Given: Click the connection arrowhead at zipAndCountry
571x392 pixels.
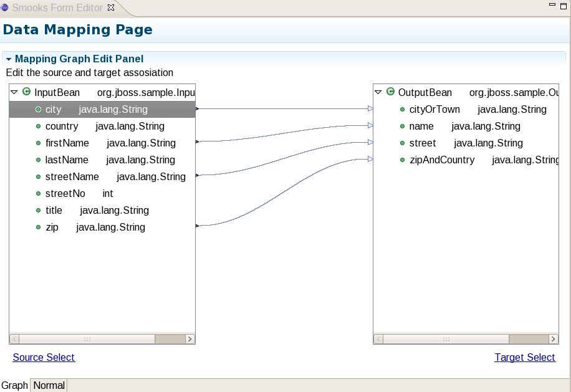Looking at the screenshot, I should point(370,159).
